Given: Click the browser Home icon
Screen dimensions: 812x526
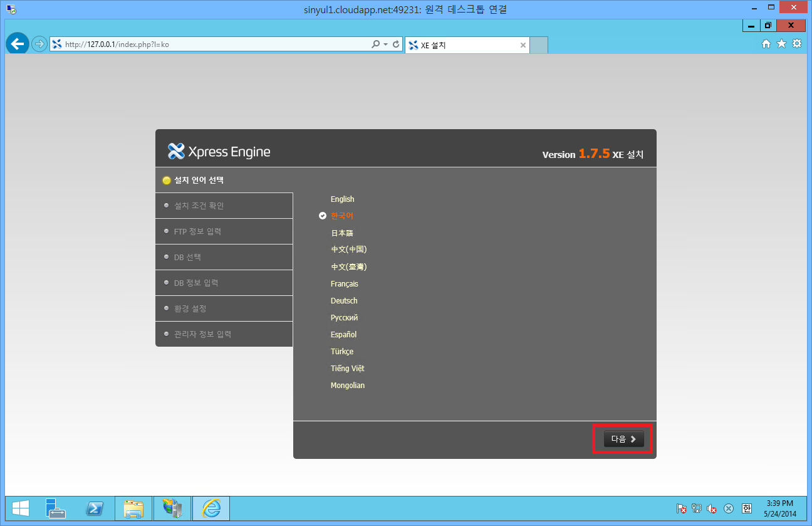Looking at the screenshot, I should click(x=766, y=44).
